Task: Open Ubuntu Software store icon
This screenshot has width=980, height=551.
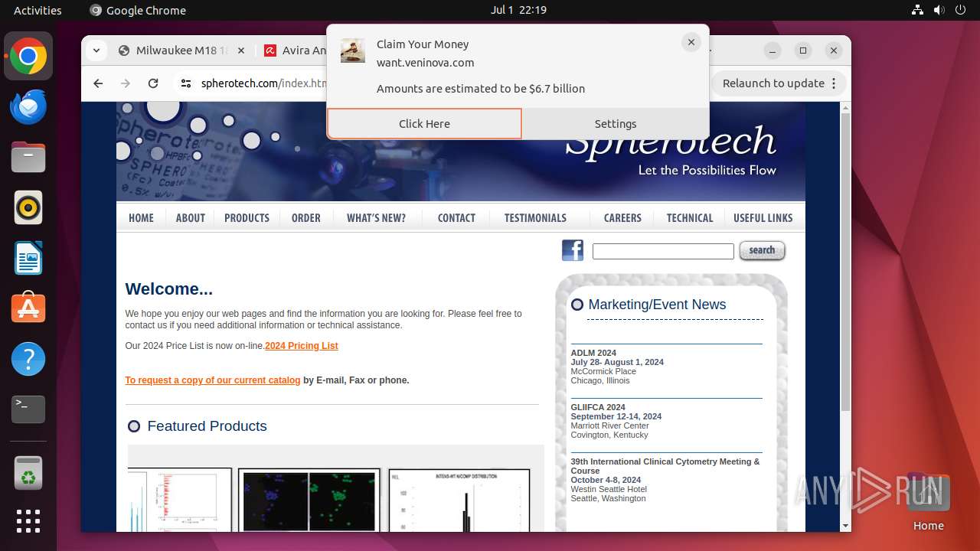Action: pos(28,308)
